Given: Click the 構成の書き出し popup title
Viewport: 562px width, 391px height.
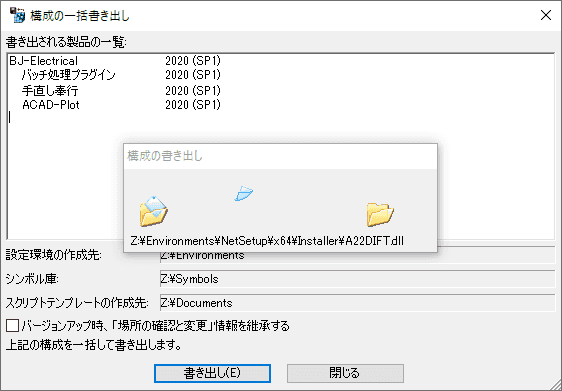Looking at the screenshot, I should [x=165, y=156].
